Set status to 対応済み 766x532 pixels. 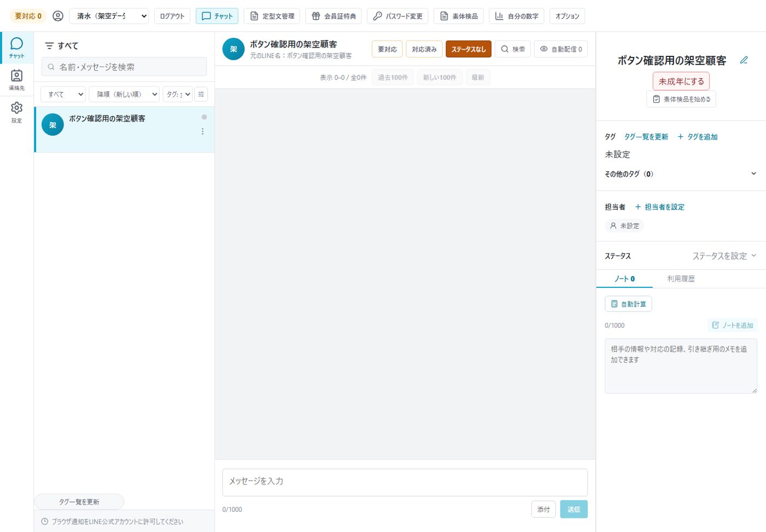(424, 49)
